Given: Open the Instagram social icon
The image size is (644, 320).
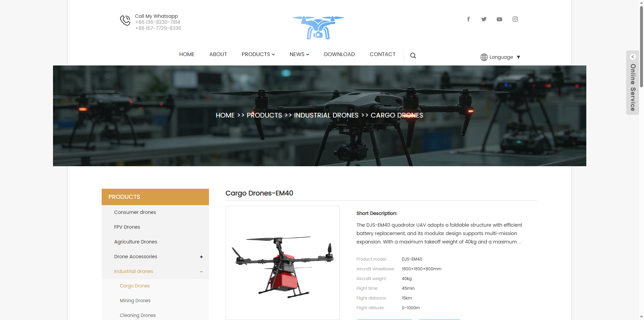Looking at the screenshot, I should pos(515,19).
